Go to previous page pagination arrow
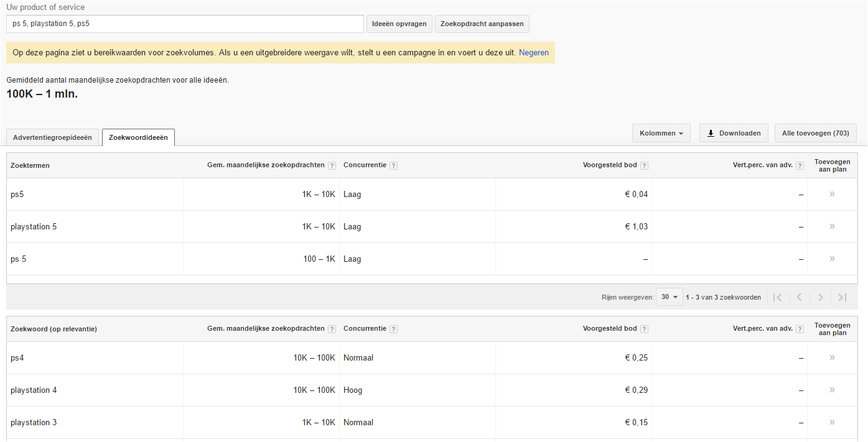Image resolution: width=868 pixels, height=442 pixels. click(x=800, y=297)
